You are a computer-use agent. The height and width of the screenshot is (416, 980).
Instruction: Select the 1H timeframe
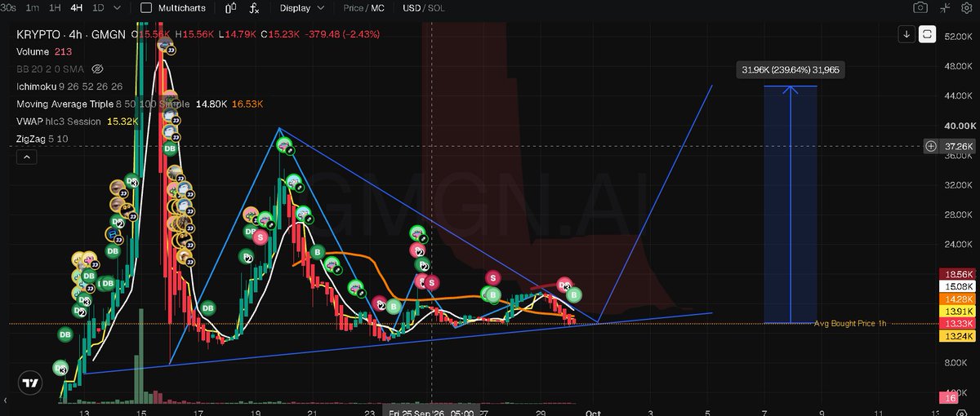[55, 8]
